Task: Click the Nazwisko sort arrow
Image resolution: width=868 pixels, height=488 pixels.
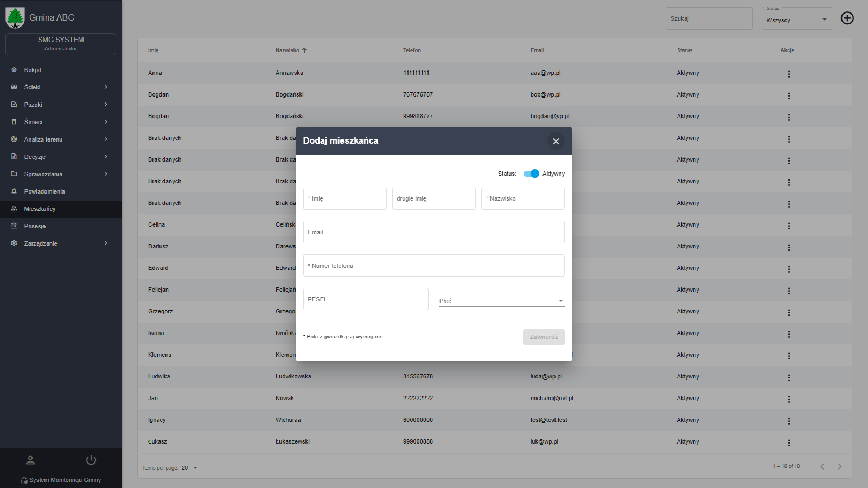Action: [304, 50]
